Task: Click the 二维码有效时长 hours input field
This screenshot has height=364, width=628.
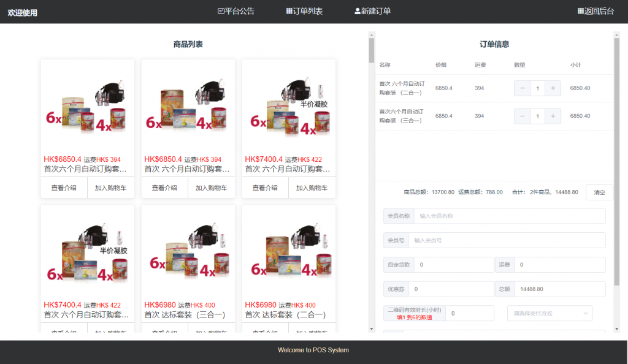Action: tap(469, 313)
